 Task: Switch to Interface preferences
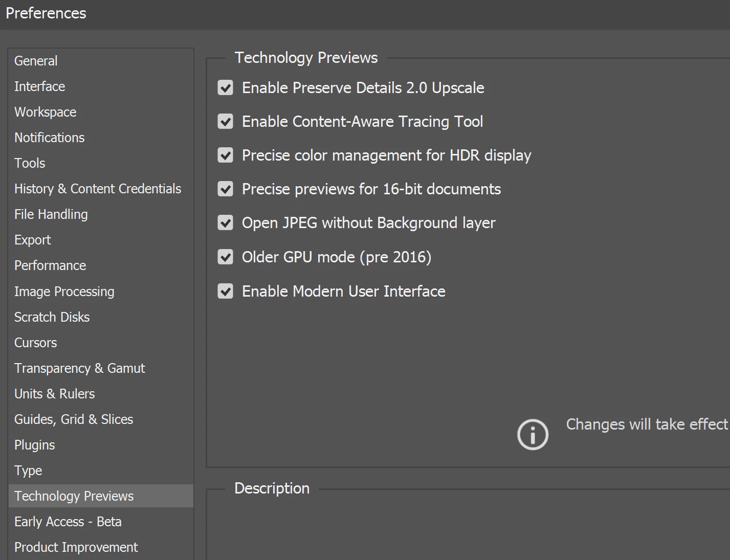40,86
